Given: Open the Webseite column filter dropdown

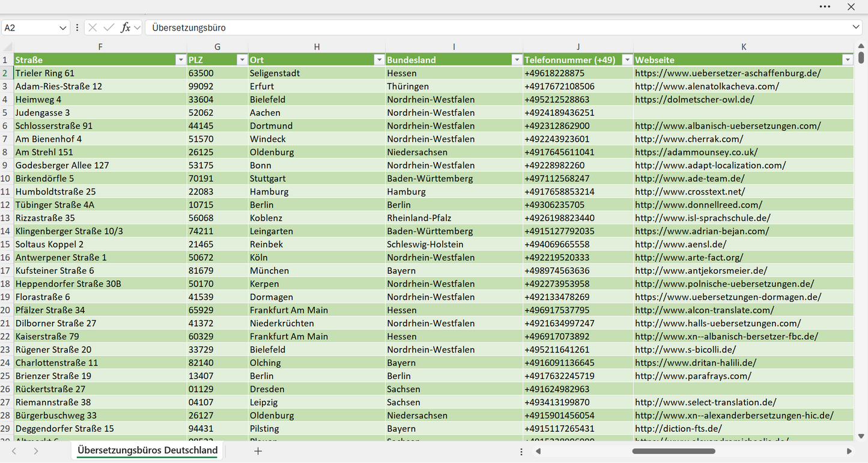Looking at the screenshot, I should click(x=848, y=60).
